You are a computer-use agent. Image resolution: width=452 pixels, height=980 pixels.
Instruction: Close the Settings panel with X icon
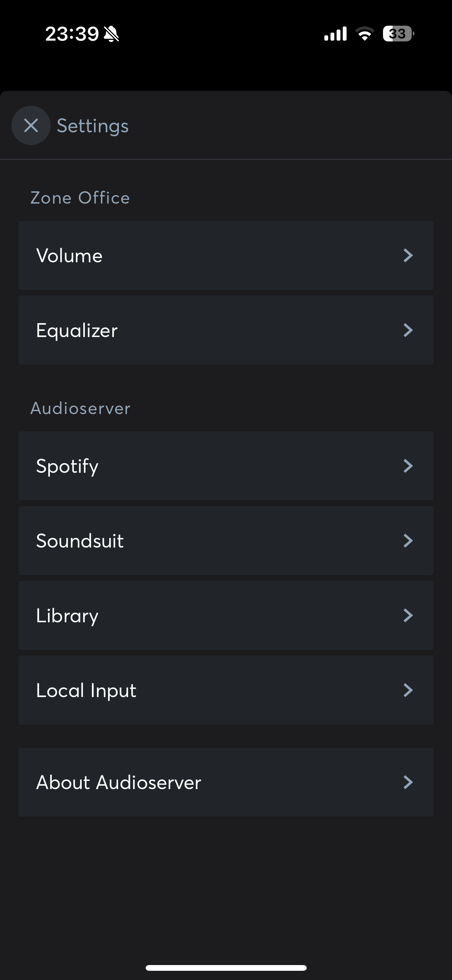[x=31, y=125]
